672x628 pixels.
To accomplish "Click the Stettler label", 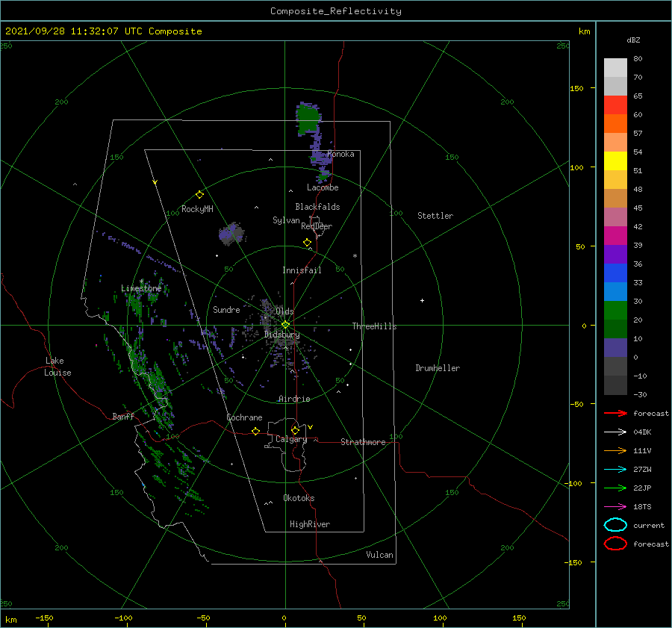I will [x=435, y=216].
